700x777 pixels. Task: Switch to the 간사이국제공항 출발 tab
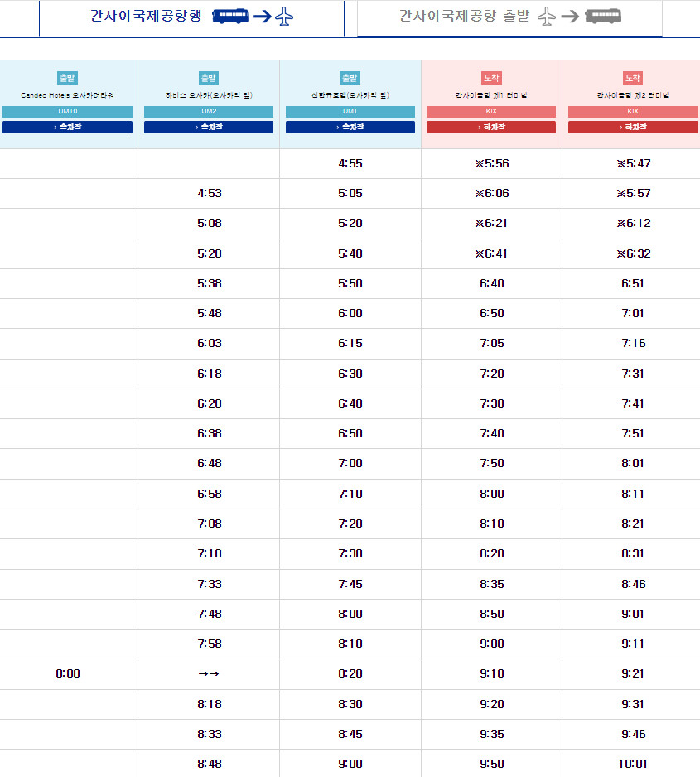coord(509,17)
